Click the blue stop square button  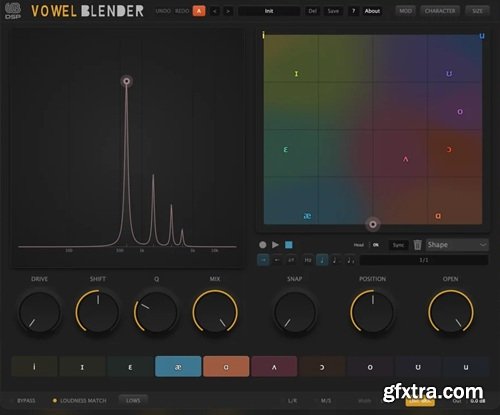[289, 245]
